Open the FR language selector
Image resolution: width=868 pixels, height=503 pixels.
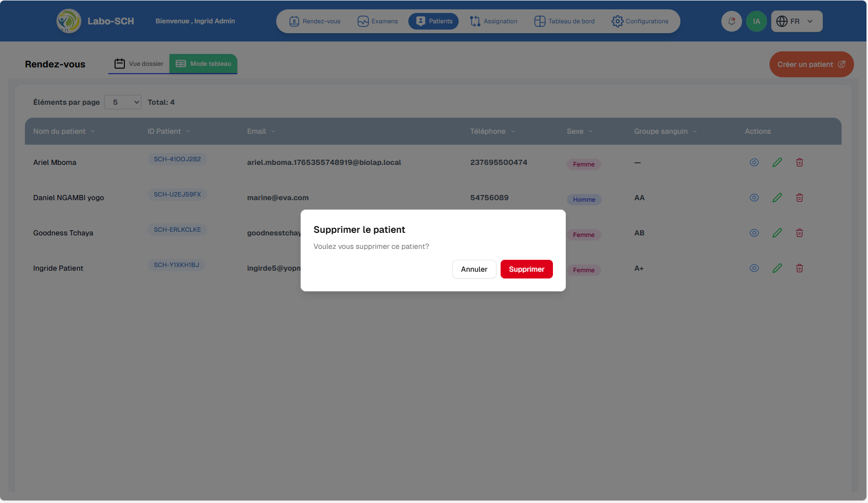[796, 21]
